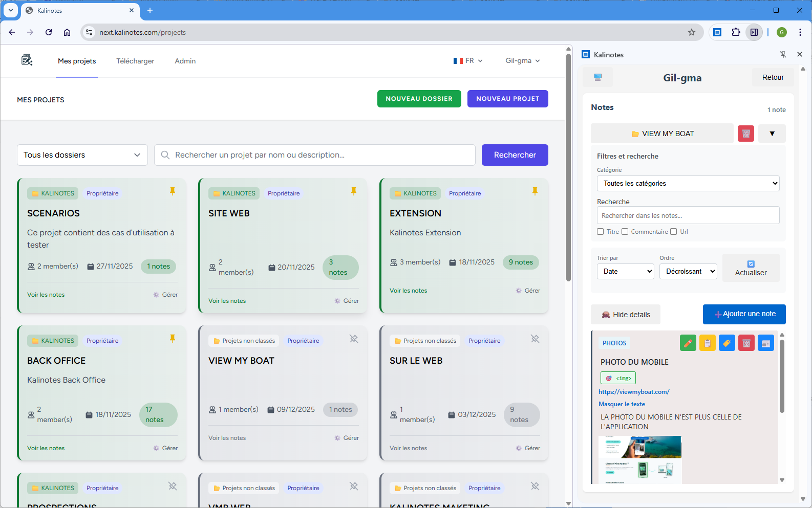Image resolution: width=812 pixels, height=508 pixels.
Task: Open a new browser tab
Action: point(150,10)
